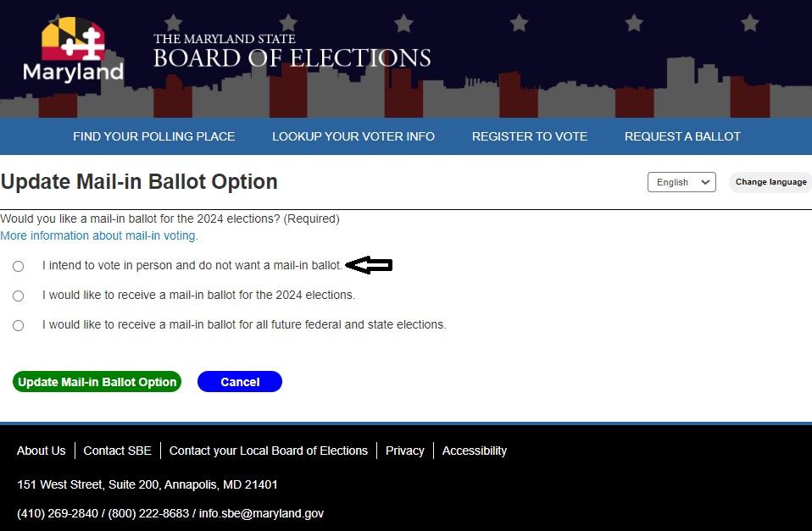Open Contact your Local Board of Elections
Viewport: 812px width, 531px height.
pyautogui.click(x=269, y=451)
